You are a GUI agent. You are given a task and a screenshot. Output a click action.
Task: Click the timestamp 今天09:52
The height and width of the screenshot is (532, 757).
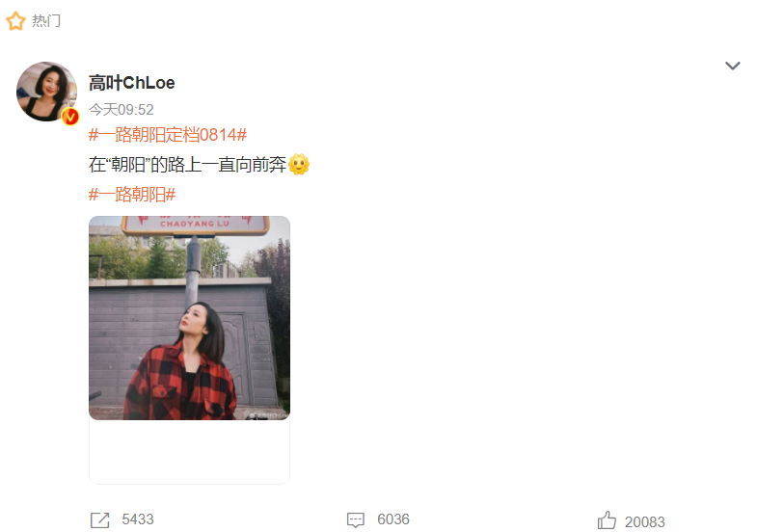click(122, 110)
